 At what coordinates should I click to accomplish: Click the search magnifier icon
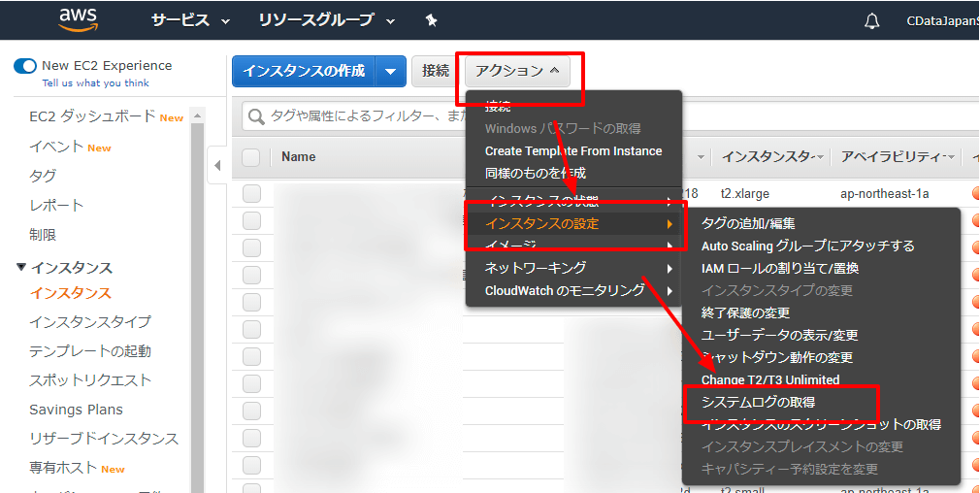click(x=256, y=116)
